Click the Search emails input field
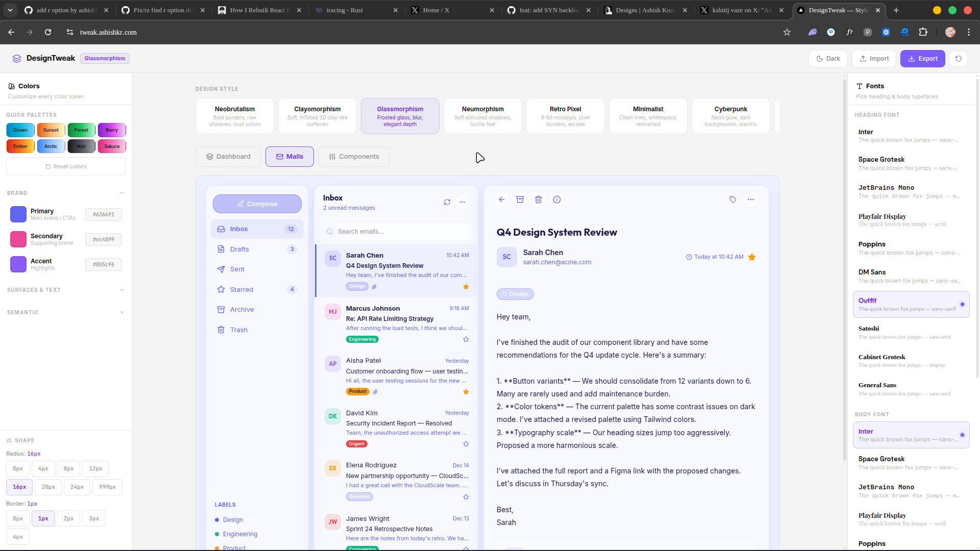This screenshot has height=551, width=980. tap(396, 231)
